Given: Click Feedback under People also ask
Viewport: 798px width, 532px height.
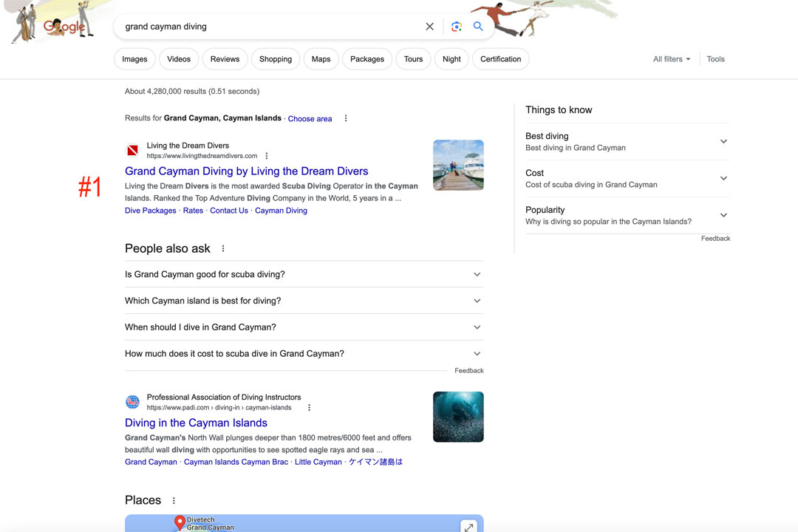Looking at the screenshot, I should (468, 371).
